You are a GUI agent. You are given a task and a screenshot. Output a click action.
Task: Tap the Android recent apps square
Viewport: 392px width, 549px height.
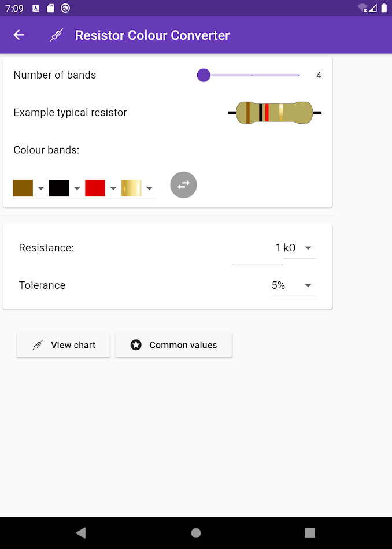[x=310, y=533]
